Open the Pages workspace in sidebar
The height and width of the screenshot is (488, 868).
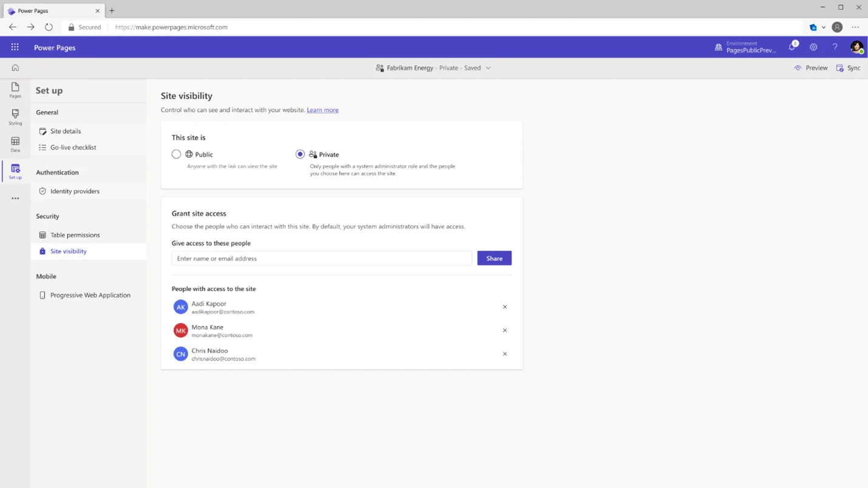pyautogui.click(x=15, y=91)
